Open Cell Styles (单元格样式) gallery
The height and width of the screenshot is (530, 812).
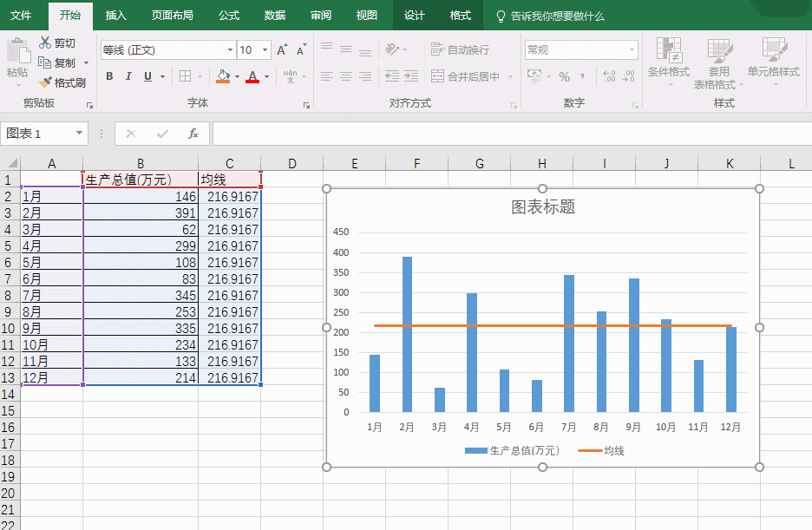point(773,59)
